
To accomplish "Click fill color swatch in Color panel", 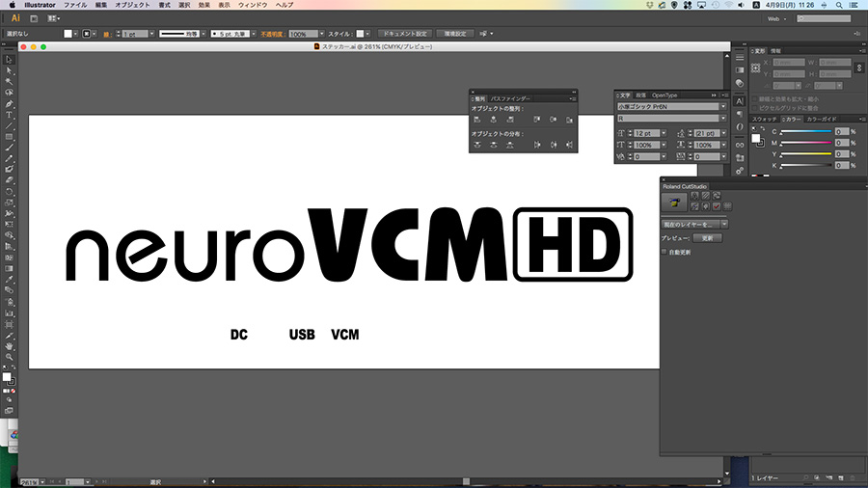I will (755, 138).
